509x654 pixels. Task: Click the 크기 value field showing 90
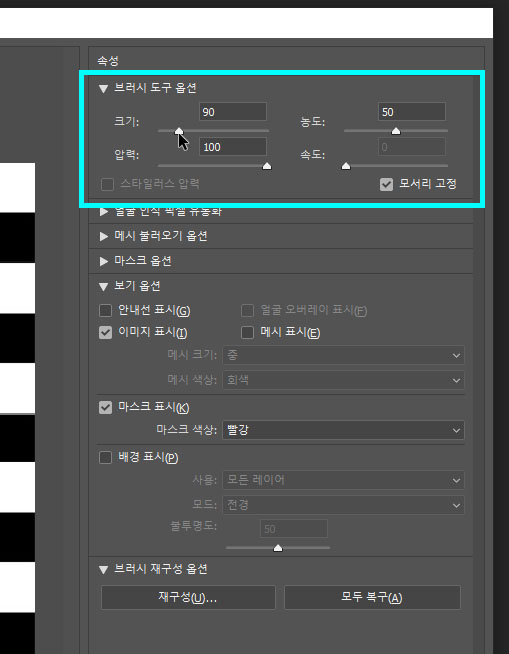click(232, 112)
